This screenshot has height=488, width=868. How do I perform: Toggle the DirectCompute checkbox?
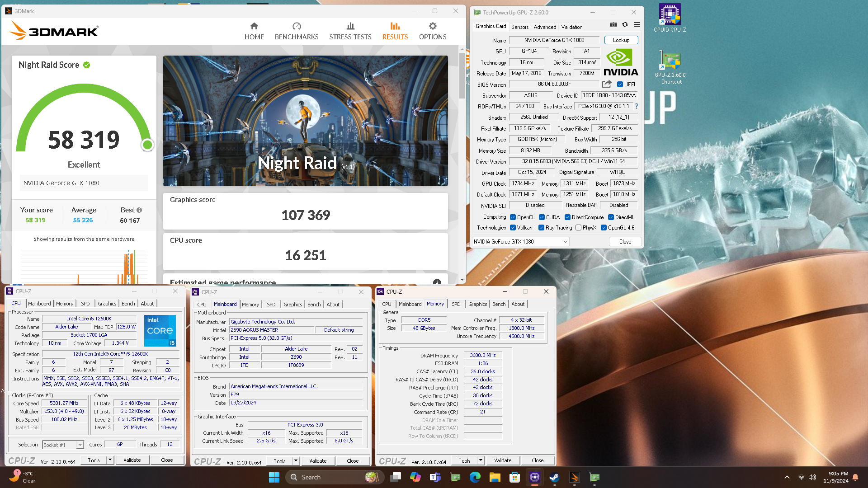coord(567,217)
